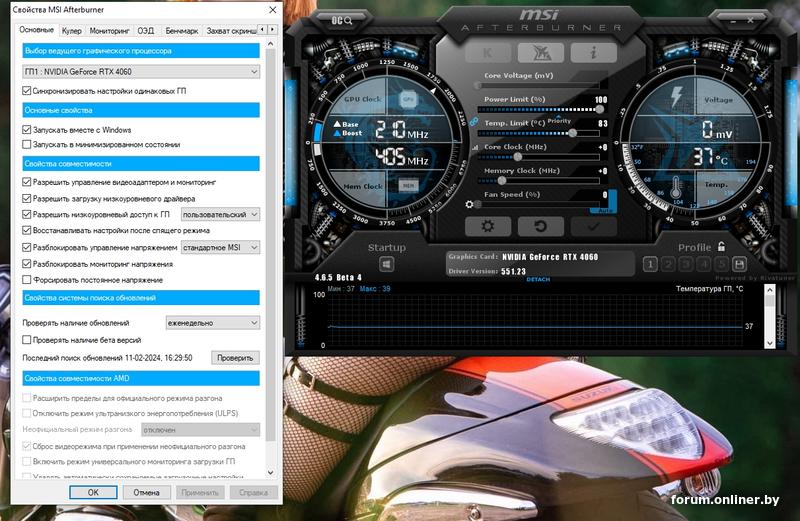Enable force constant voltage checkbox
This screenshot has height=521, width=800.
(x=27, y=280)
